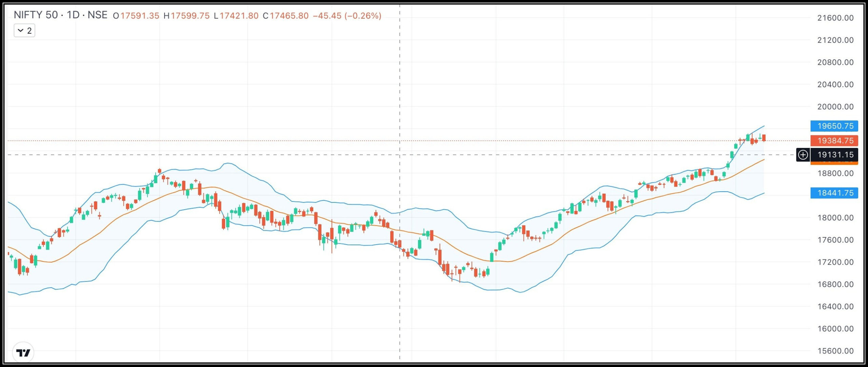
Task: Click the 21600.00 price scale label
Action: [x=835, y=18]
